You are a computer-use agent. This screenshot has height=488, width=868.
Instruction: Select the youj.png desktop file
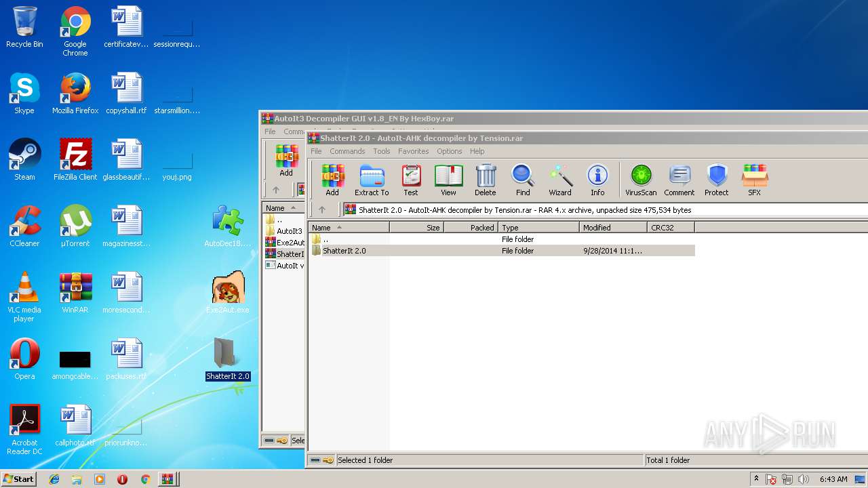(177, 166)
